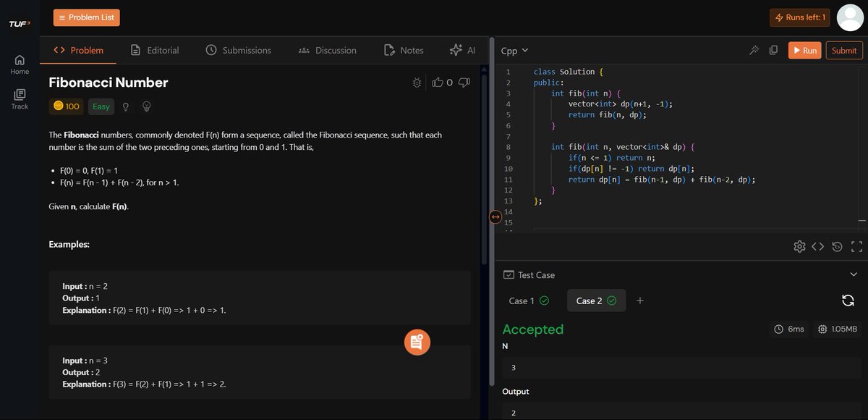Open Track in the sidebar
The image size is (868, 420).
[x=20, y=99]
